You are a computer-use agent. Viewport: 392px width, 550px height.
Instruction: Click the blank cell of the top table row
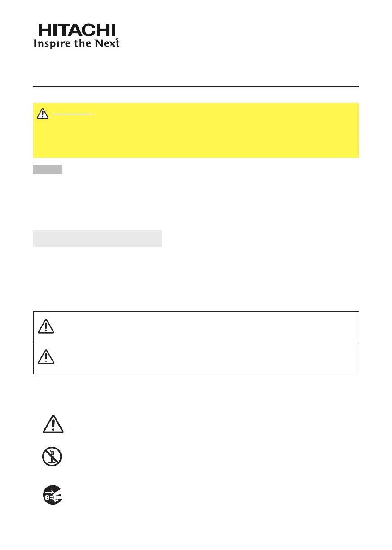click(207, 327)
